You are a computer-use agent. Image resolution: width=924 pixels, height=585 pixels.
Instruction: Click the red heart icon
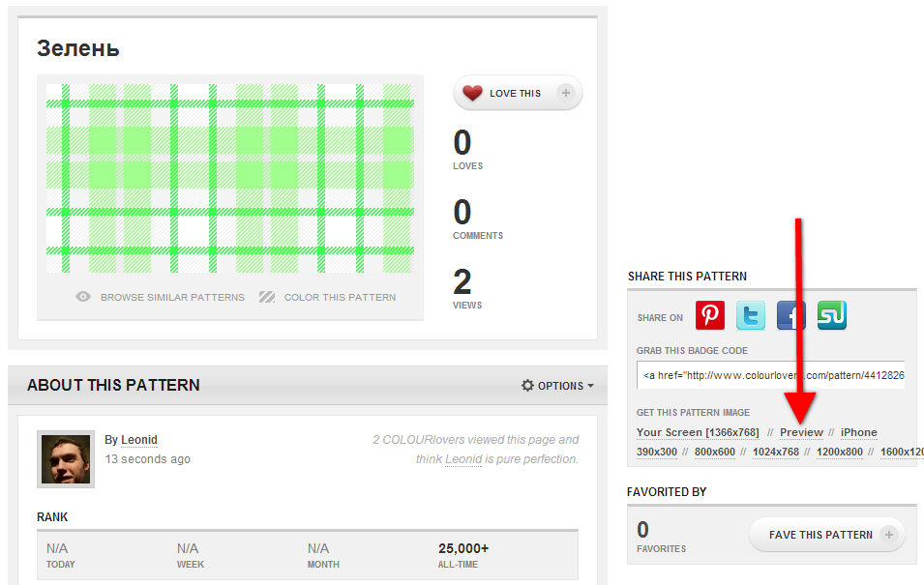pyautogui.click(x=472, y=94)
